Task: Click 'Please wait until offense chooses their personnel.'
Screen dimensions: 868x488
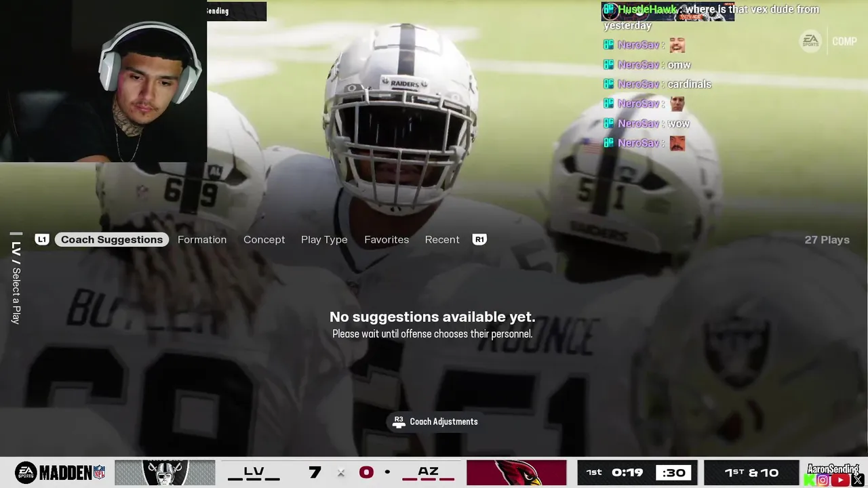Action: (433, 334)
